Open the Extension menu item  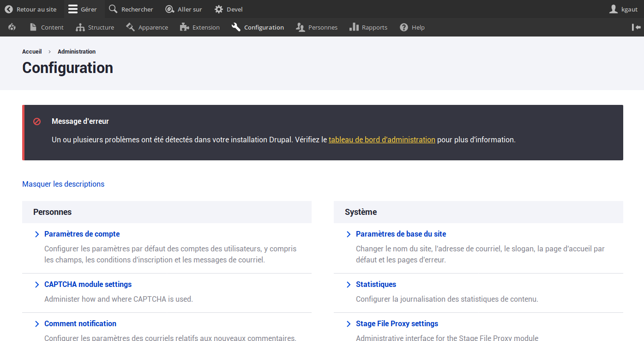200,27
